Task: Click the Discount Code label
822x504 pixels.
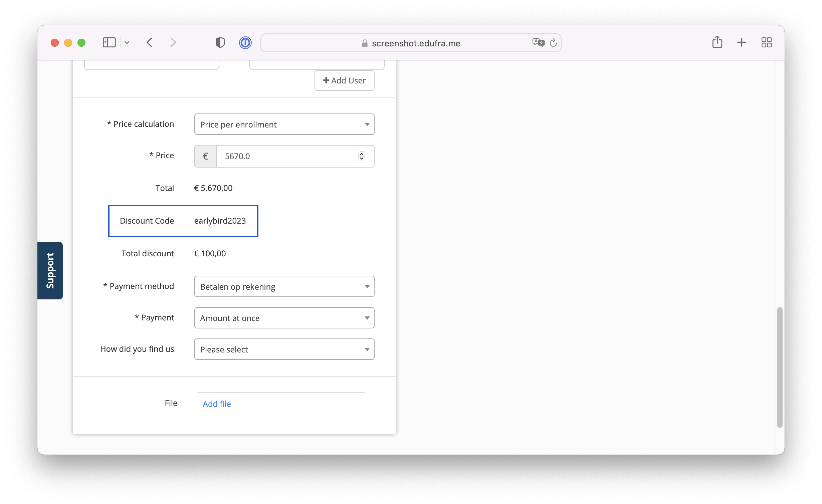Action: (147, 221)
